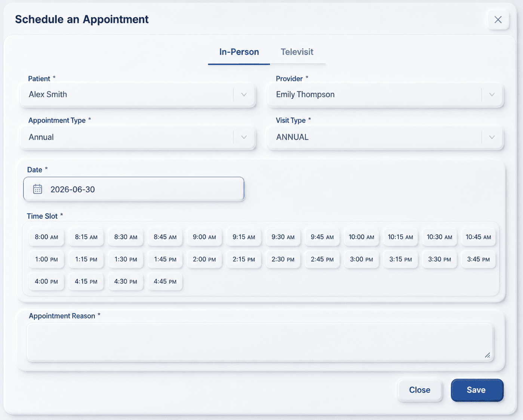Select the 3:15 PM time slot
The width and height of the screenshot is (523, 420).
[400, 259]
